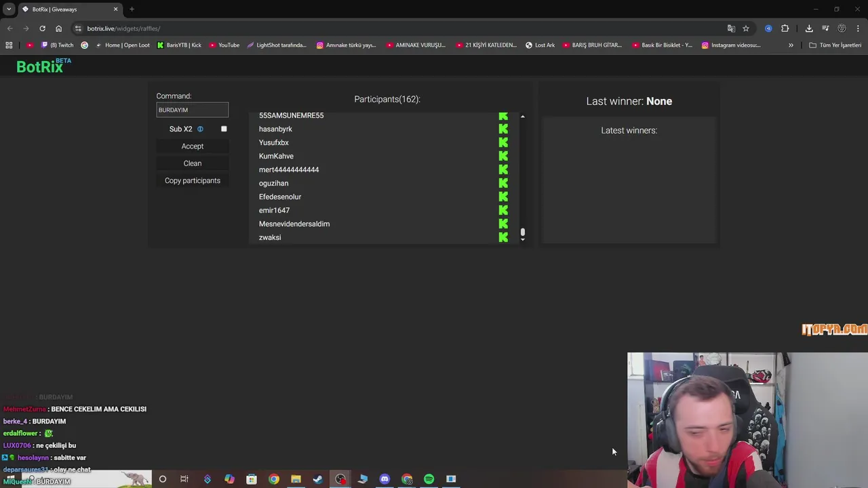This screenshot has width=868, height=488.
Task: Open the translate page icon
Action: (731, 28)
